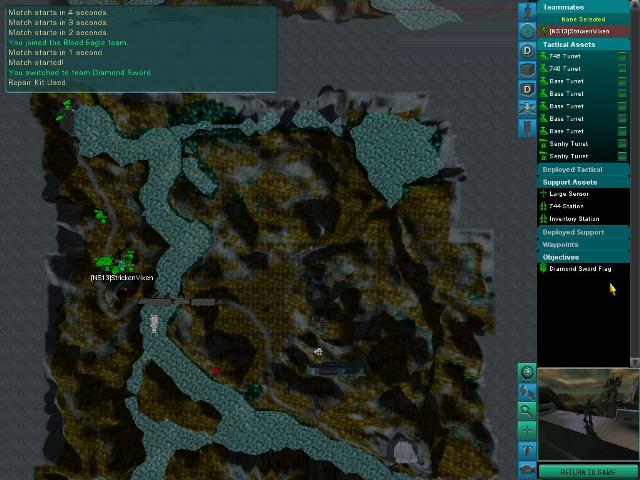Click the icon beside Inventory Station
The image size is (640, 480).
point(543,219)
